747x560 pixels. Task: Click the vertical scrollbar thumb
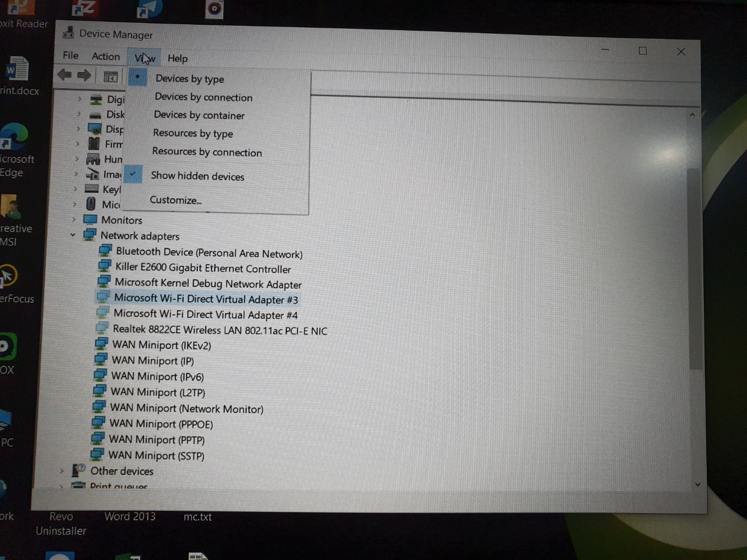pos(695,269)
